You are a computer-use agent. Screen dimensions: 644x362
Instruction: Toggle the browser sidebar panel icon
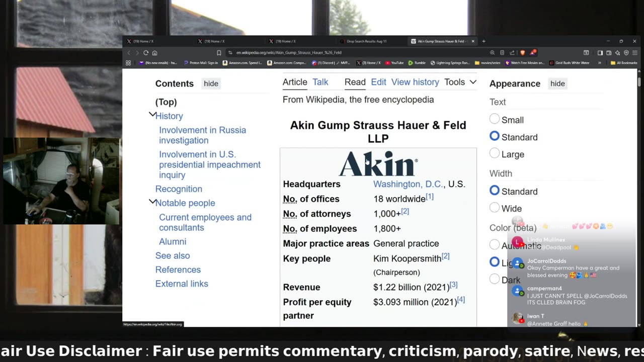click(x=600, y=53)
